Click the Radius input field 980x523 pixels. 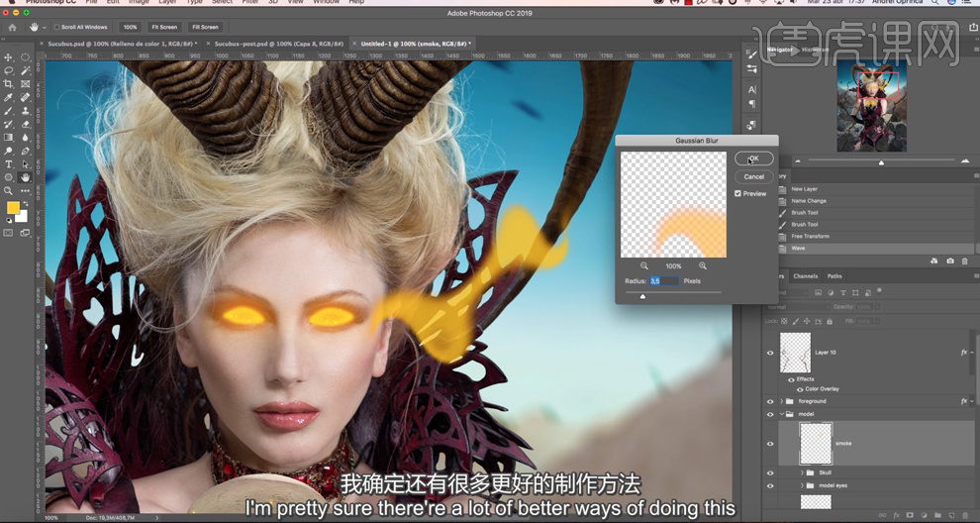coord(664,281)
